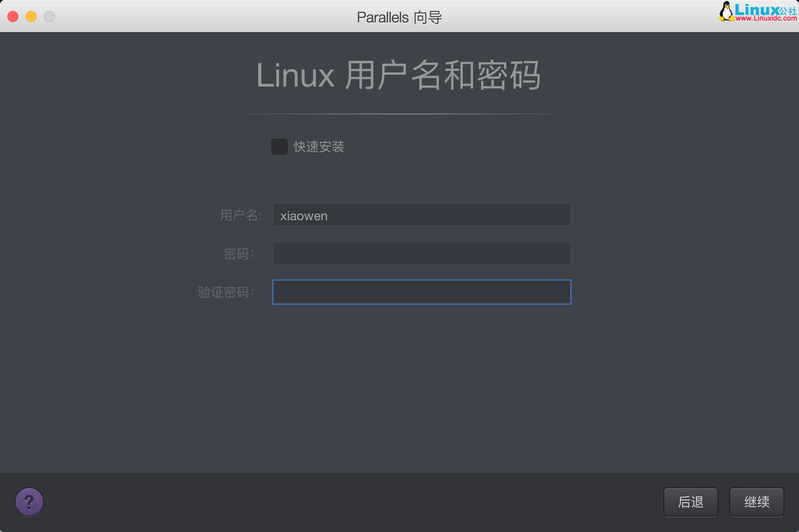Focus the 密码 password field
Image resolution: width=799 pixels, height=532 pixels.
[x=421, y=254]
